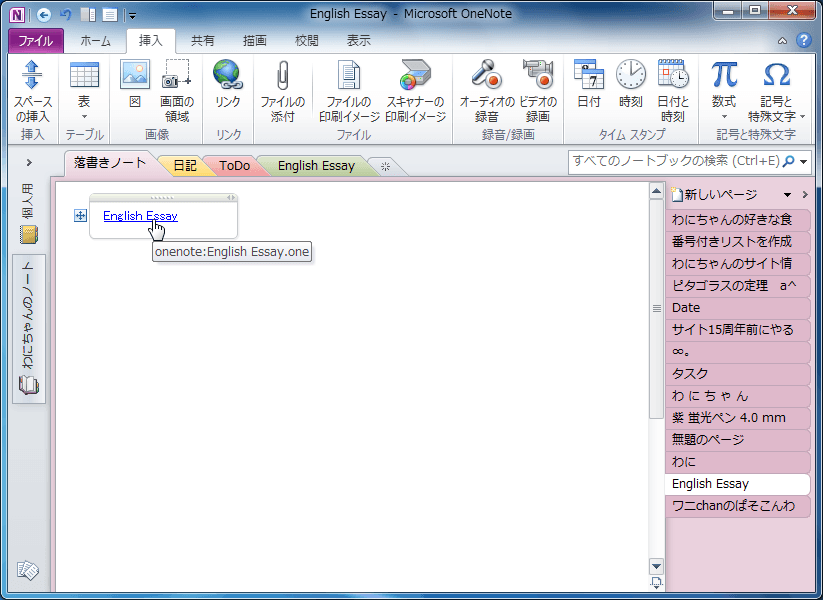This screenshot has width=823, height=600.
Task: Insert the current time (時刻)
Action: (630, 84)
